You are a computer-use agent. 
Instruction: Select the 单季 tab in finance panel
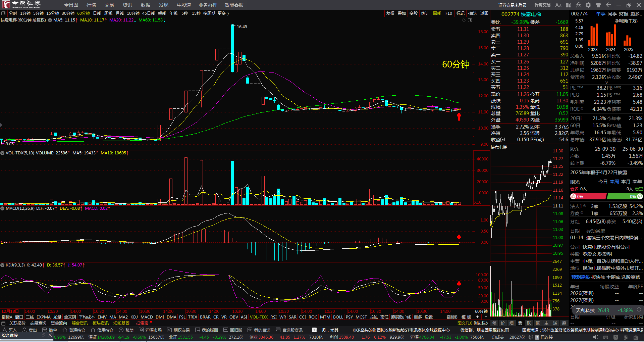(x=601, y=14)
